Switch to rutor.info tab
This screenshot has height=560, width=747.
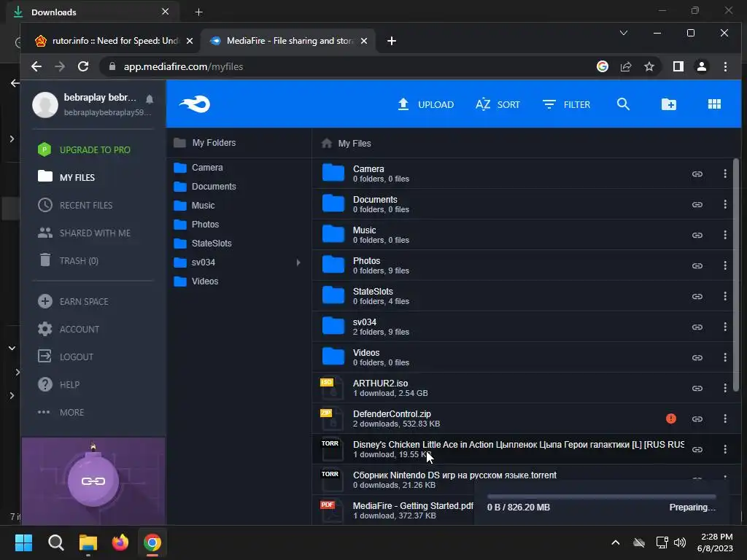tap(113, 41)
